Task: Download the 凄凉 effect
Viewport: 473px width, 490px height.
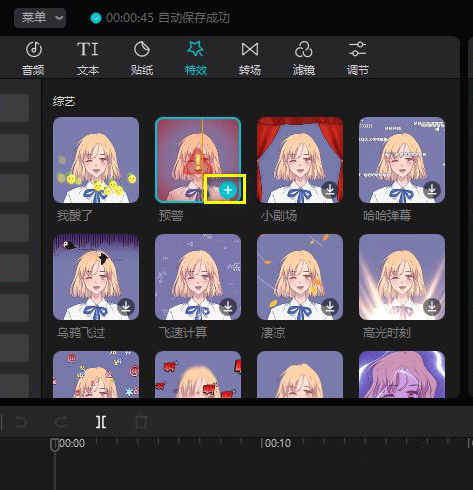Action: pyautogui.click(x=330, y=307)
